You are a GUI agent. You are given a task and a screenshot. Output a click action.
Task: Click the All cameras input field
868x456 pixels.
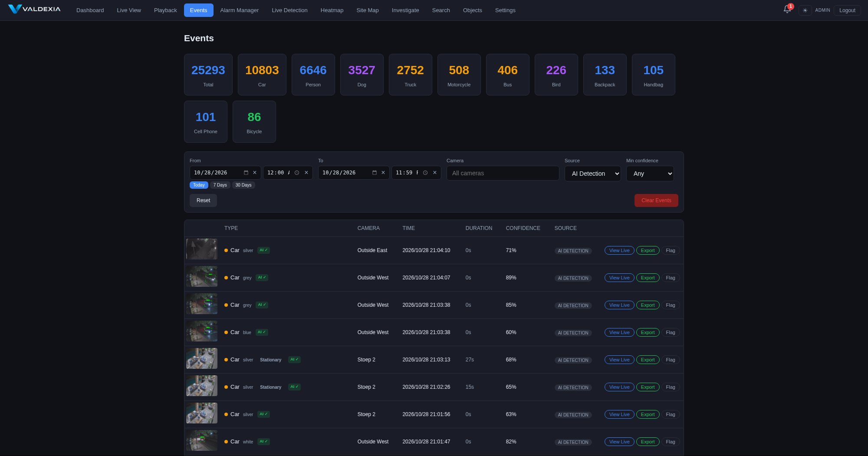pos(503,173)
